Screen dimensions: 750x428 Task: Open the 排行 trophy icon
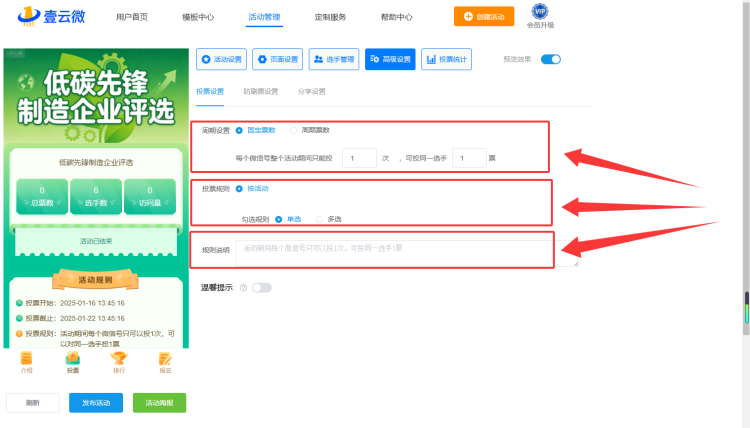pyautogui.click(x=119, y=362)
